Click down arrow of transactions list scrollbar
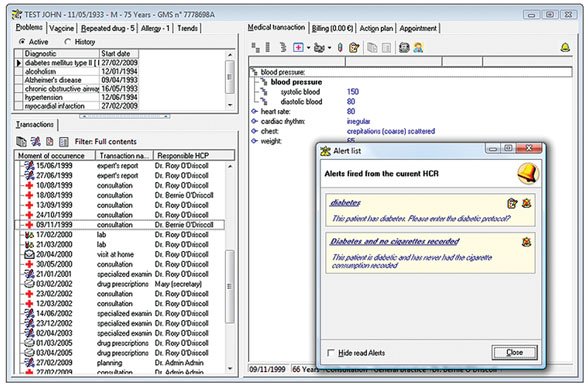588x387 pixels. pyautogui.click(x=230, y=369)
